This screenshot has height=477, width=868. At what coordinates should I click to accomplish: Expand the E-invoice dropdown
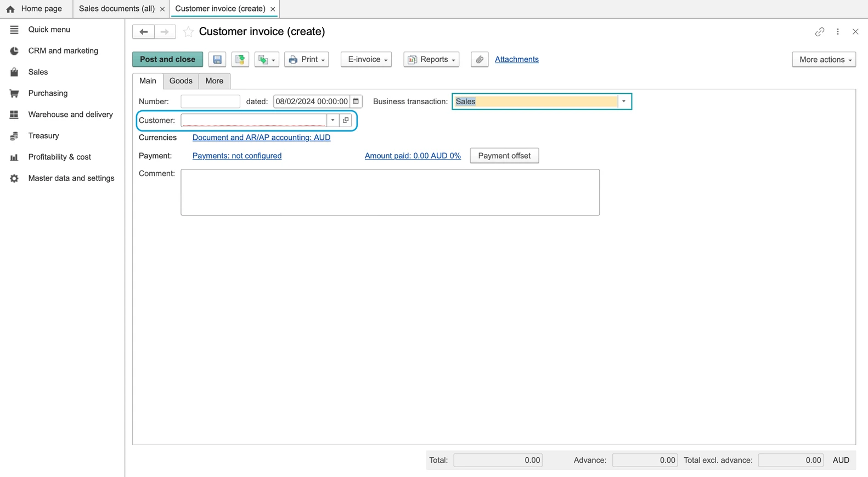pyautogui.click(x=367, y=59)
